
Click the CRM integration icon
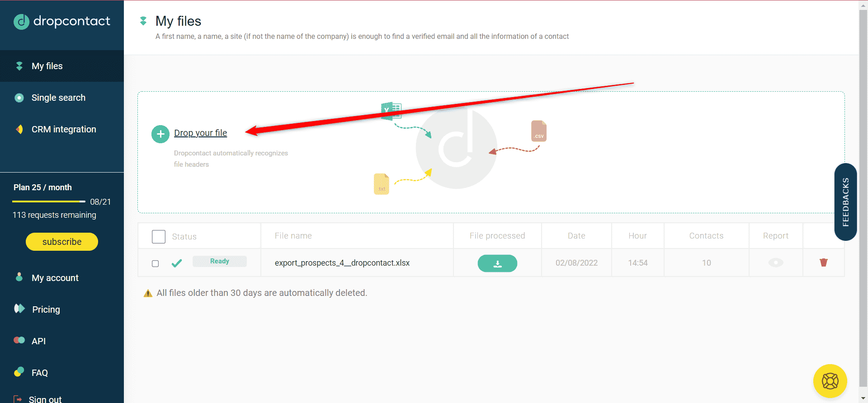19,129
